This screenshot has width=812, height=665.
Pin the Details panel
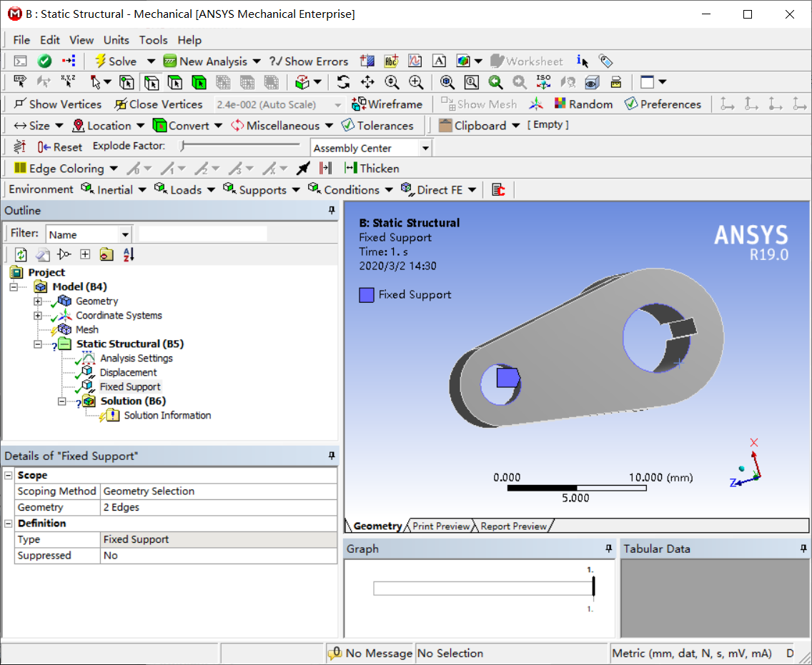coord(332,456)
